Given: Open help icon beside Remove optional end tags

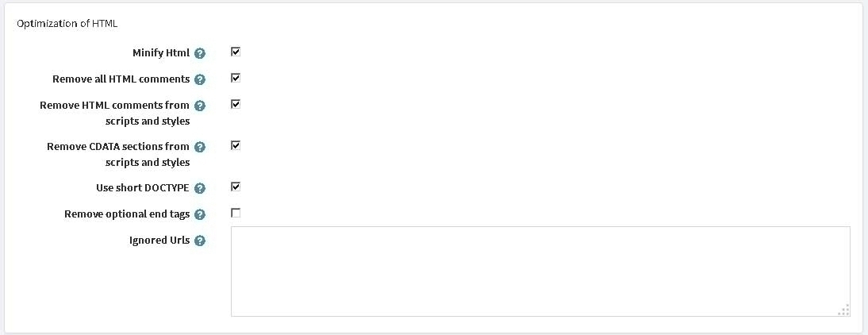Looking at the screenshot, I should (x=201, y=215).
